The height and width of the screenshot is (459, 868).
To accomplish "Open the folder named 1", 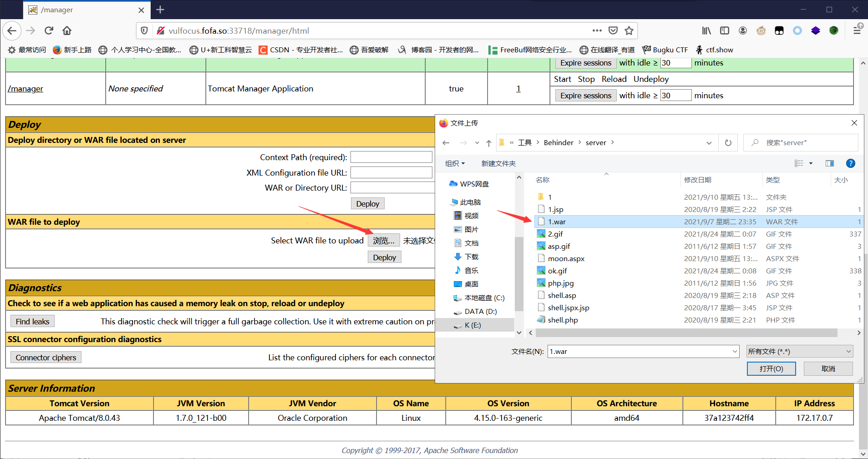I will 549,197.
